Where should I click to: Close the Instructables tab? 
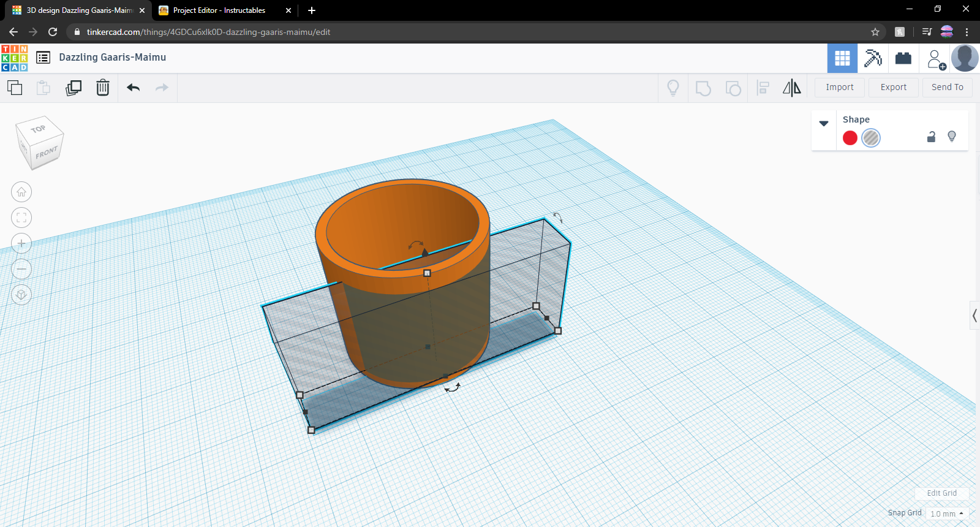(x=288, y=10)
